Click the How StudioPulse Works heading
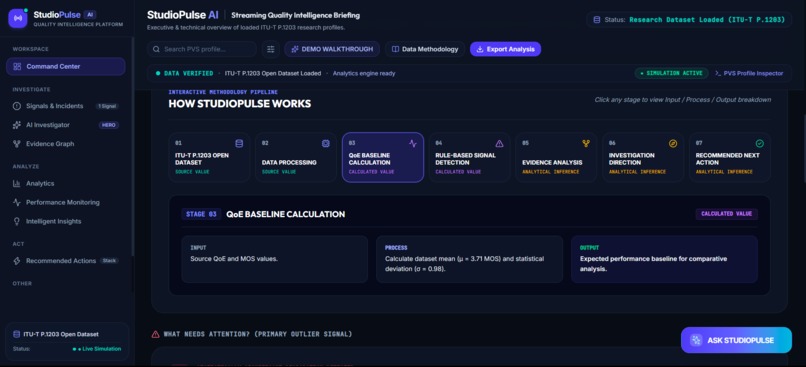This screenshot has width=806, height=367. [240, 104]
